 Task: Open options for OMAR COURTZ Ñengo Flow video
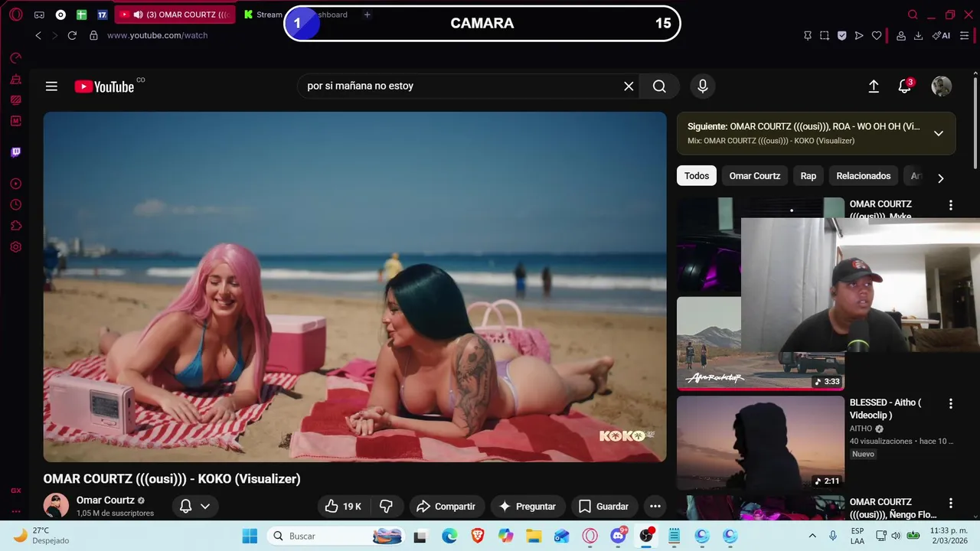pyautogui.click(x=951, y=503)
